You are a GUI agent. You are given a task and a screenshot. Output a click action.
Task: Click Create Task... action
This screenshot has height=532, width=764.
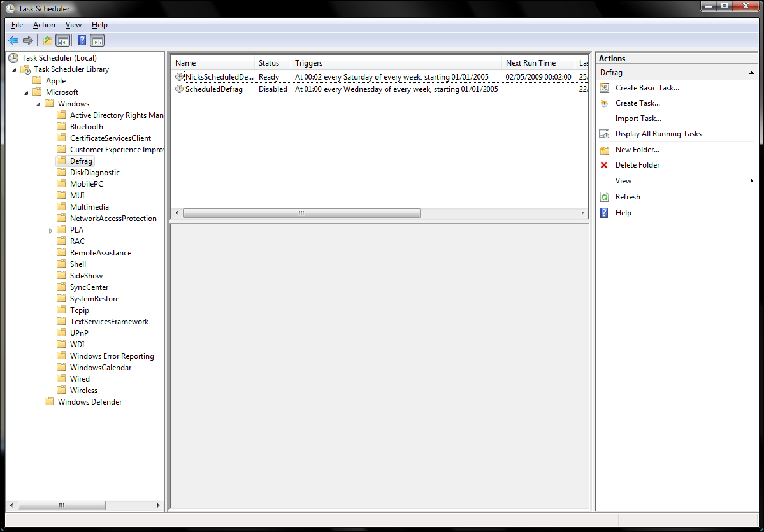pos(638,103)
